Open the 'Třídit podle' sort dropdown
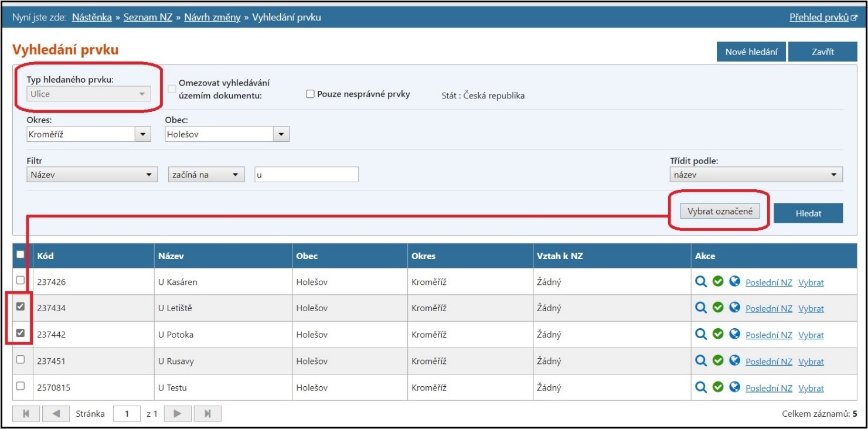Screen dimensions: 868x429 [755, 175]
